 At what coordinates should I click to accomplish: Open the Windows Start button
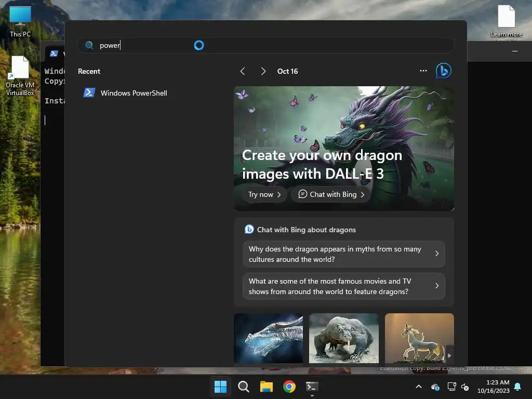(x=220, y=387)
